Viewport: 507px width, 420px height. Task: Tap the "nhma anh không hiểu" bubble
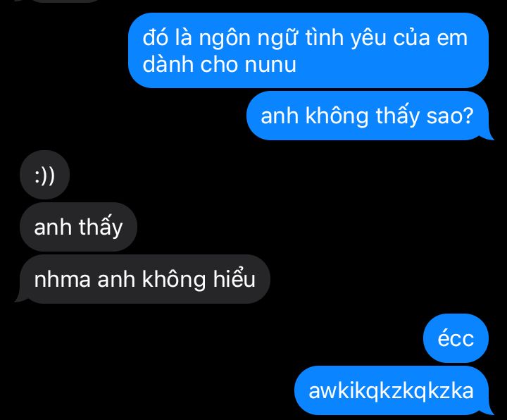click(x=144, y=279)
